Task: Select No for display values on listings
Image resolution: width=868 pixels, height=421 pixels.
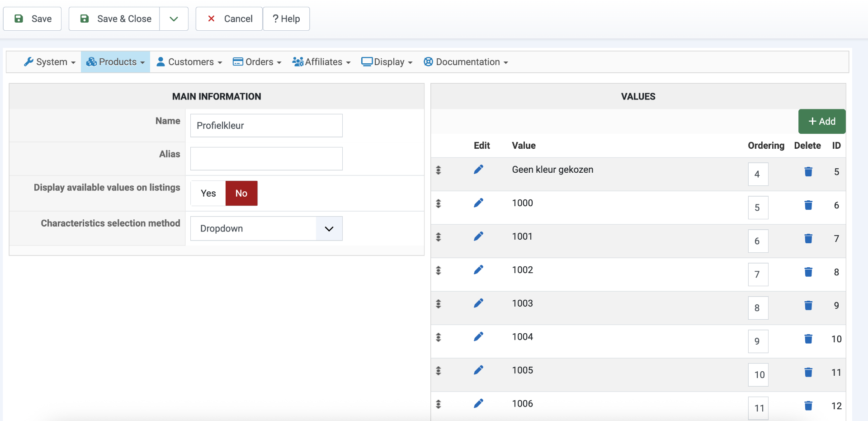Action: pyautogui.click(x=241, y=194)
